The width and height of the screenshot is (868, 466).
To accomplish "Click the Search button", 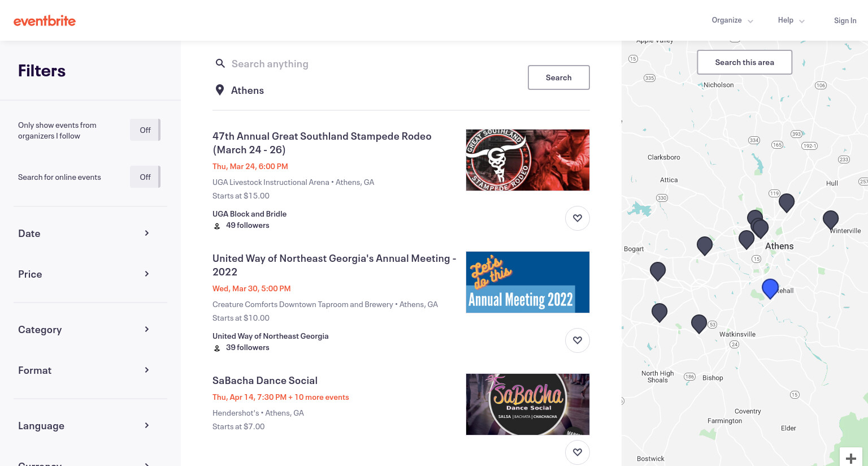I will 559,77.
